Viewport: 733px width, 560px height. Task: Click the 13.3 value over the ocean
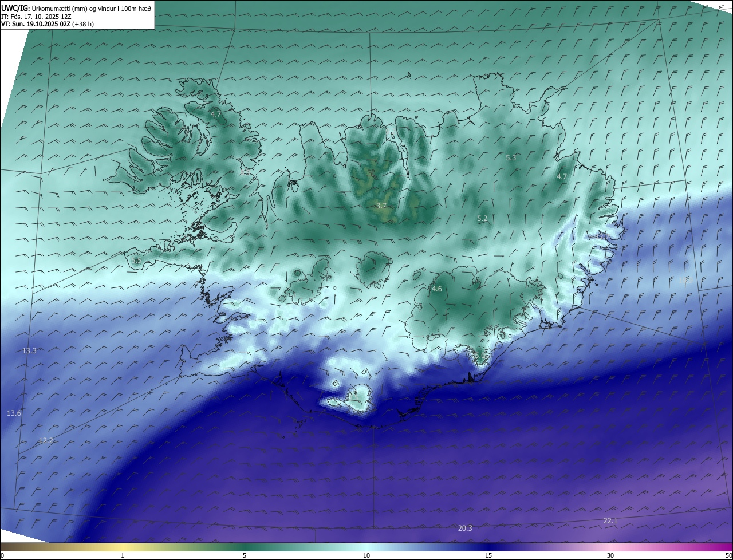click(x=29, y=350)
